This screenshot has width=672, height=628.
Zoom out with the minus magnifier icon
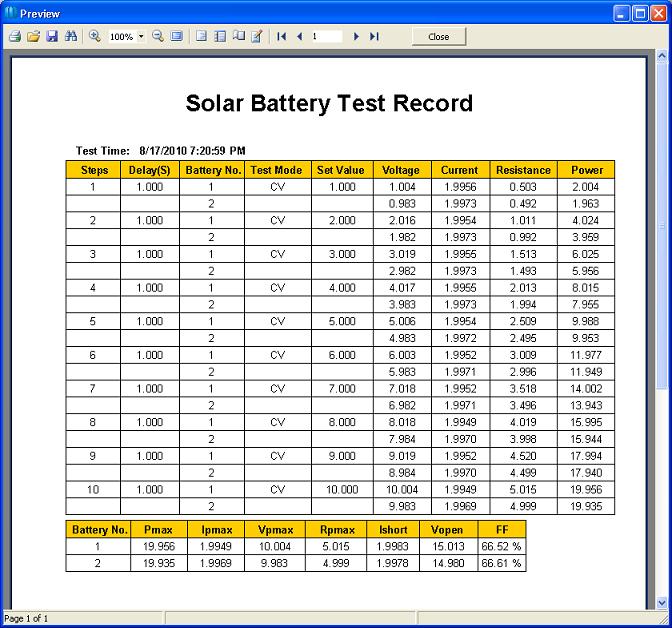pyautogui.click(x=158, y=36)
